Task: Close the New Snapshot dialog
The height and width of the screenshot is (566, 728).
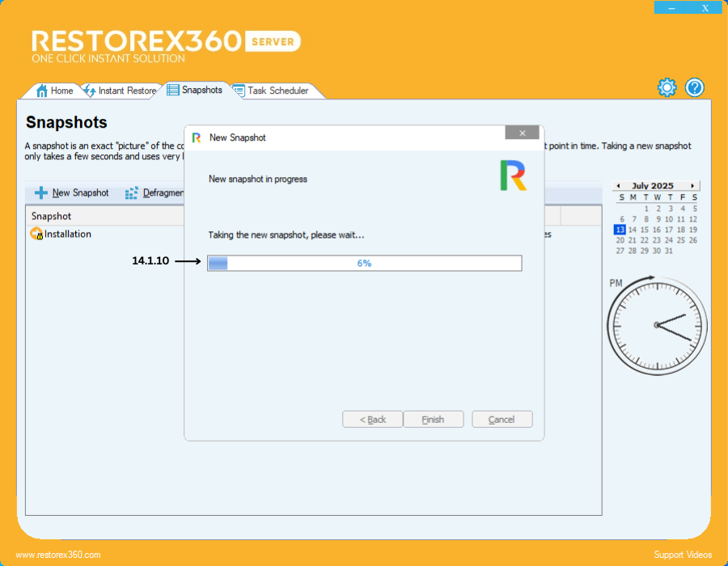Action: 523,133
